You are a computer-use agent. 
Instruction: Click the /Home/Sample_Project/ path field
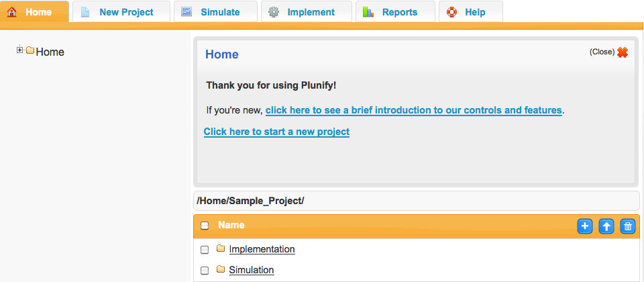coord(417,201)
